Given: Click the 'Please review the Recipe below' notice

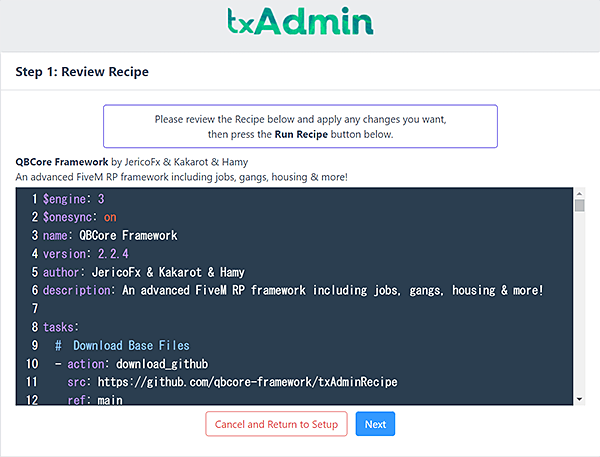Looking at the screenshot, I should (300, 126).
